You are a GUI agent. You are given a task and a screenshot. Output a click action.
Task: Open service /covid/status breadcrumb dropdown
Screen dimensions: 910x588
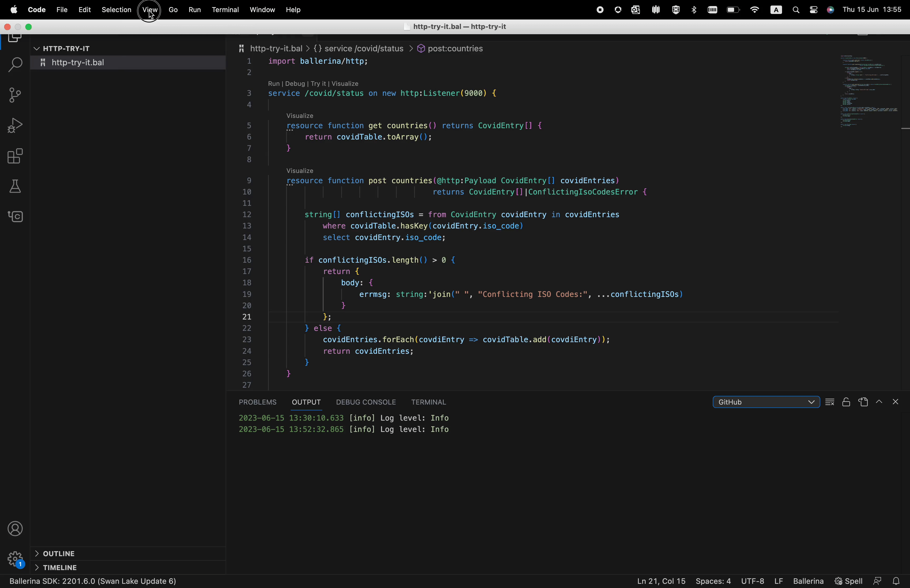tap(359, 49)
